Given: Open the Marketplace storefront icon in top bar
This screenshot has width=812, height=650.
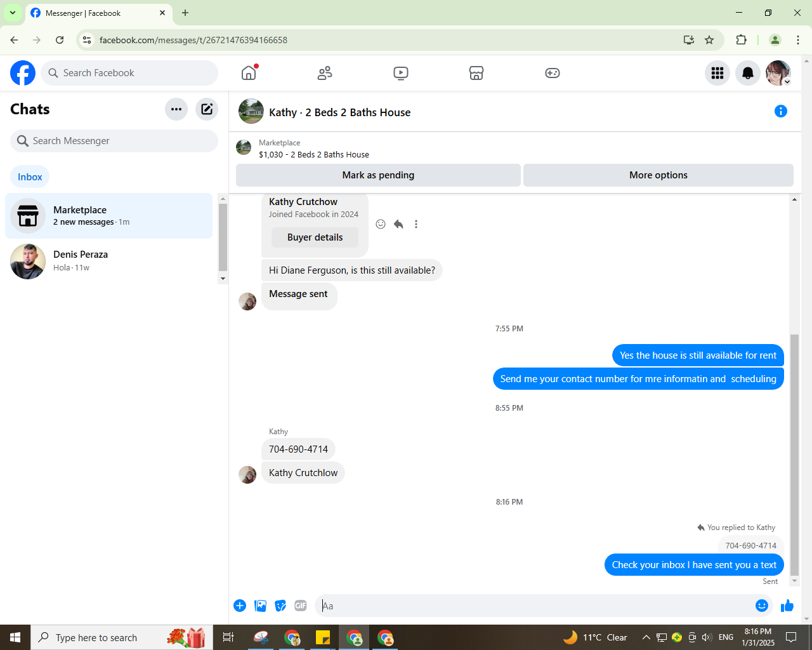Looking at the screenshot, I should 476,73.
